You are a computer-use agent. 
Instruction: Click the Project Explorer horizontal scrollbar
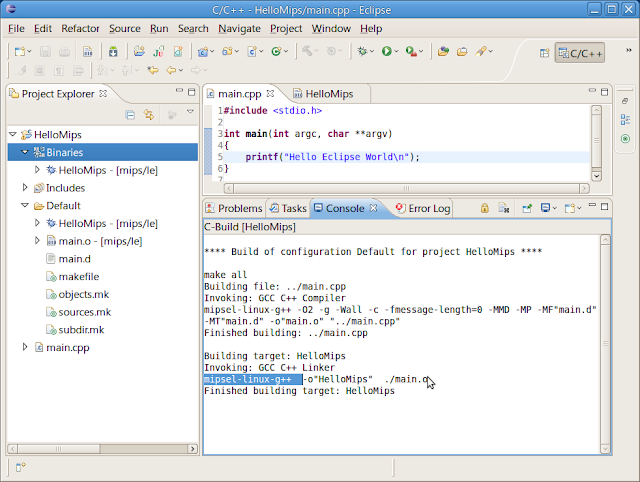(102, 449)
